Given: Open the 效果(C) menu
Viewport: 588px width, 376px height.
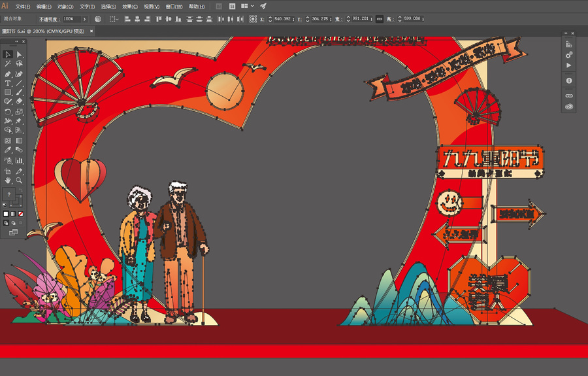Looking at the screenshot, I should tap(130, 7).
